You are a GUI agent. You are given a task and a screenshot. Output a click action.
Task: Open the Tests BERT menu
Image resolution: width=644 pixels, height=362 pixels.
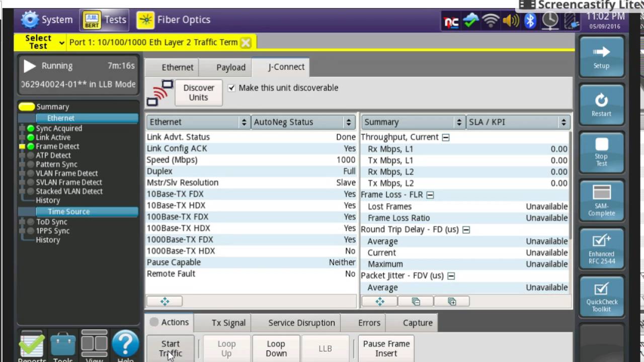104,20
